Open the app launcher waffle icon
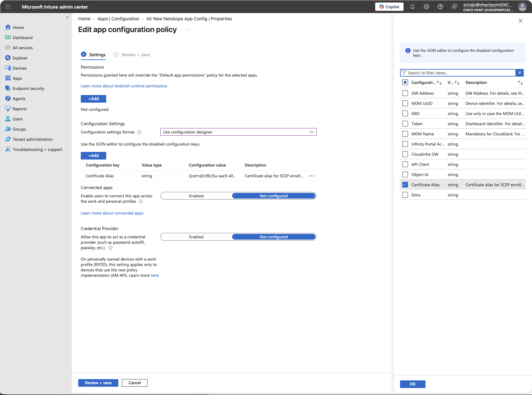Screen dimensions: 532x395 8,7
